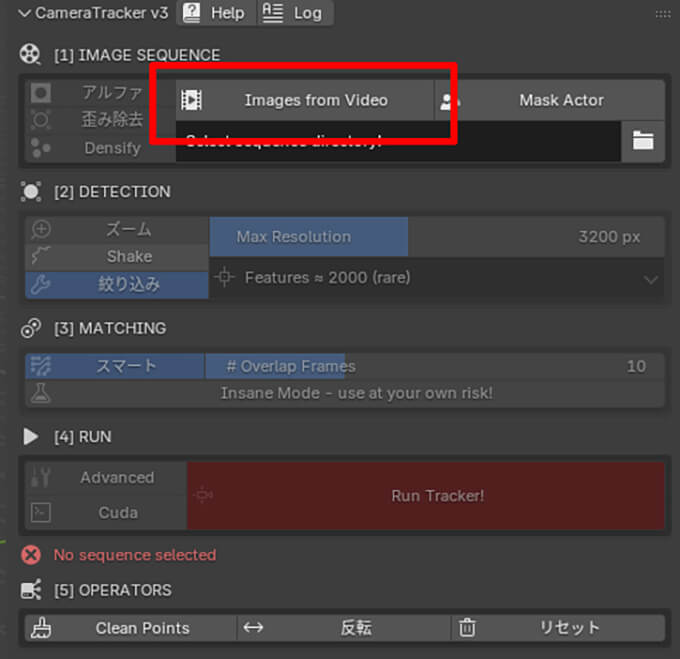
Task: Click the tools icon beside Advanced
Action: [x=41, y=477]
